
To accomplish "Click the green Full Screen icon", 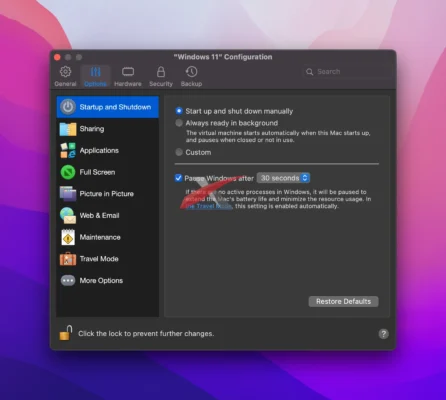I will pos(68,172).
